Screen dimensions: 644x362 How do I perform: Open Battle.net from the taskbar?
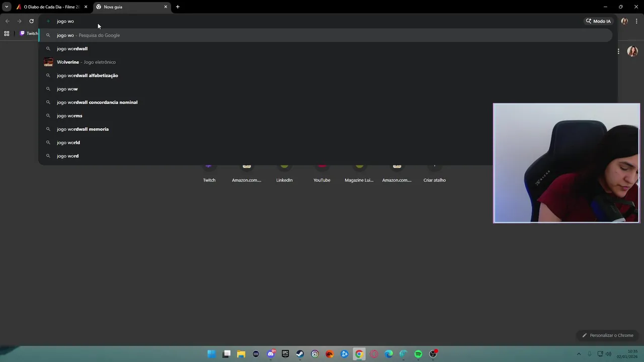click(x=344, y=354)
